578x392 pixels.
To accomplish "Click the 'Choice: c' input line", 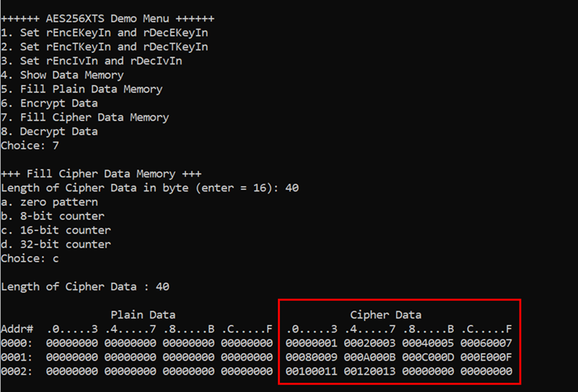I will point(30,259).
